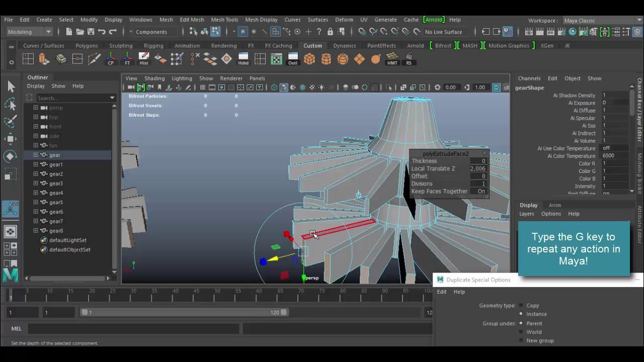This screenshot has width=644, height=362.
Task: Click the HMT shelf button
Action: coord(392,59)
